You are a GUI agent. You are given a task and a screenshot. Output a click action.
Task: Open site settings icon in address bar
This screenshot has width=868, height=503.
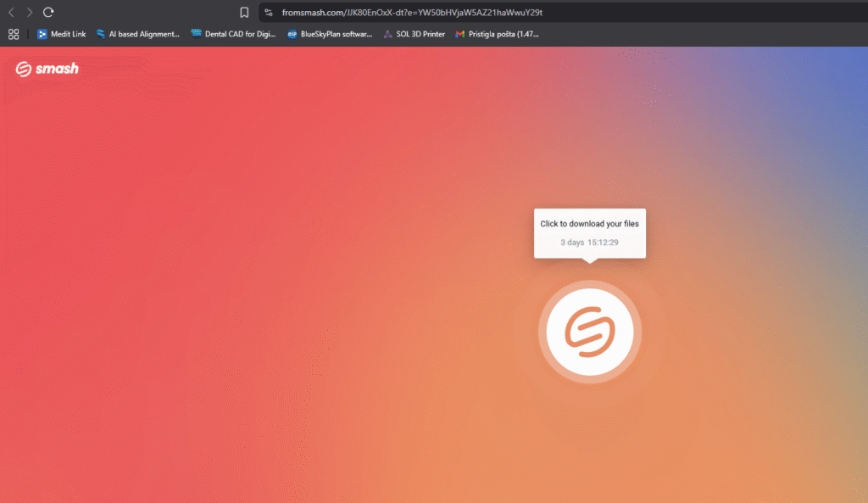(269, 12)
